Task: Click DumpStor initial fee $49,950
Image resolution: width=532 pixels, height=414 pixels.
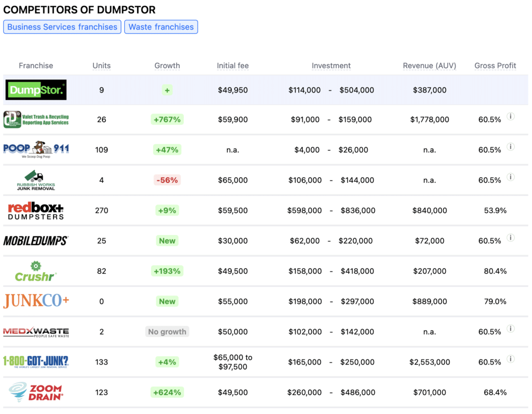Action: pos(233,90)
